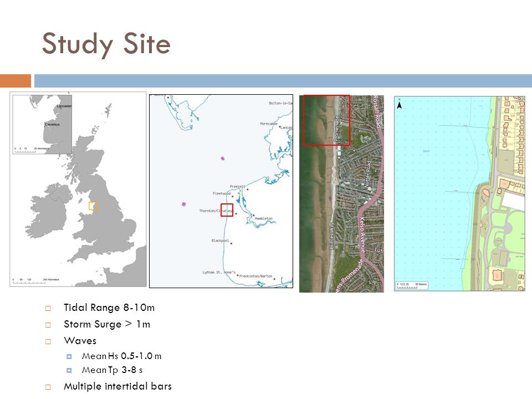Click the blue horizontal title bar
This screenshot has height=399, width=532.
click(283, 81)
